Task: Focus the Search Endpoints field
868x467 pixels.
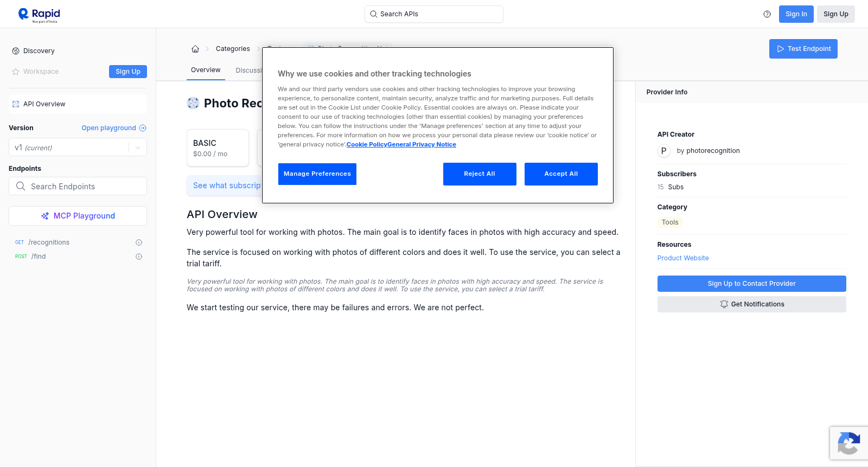Action: (x=78, y=186)
